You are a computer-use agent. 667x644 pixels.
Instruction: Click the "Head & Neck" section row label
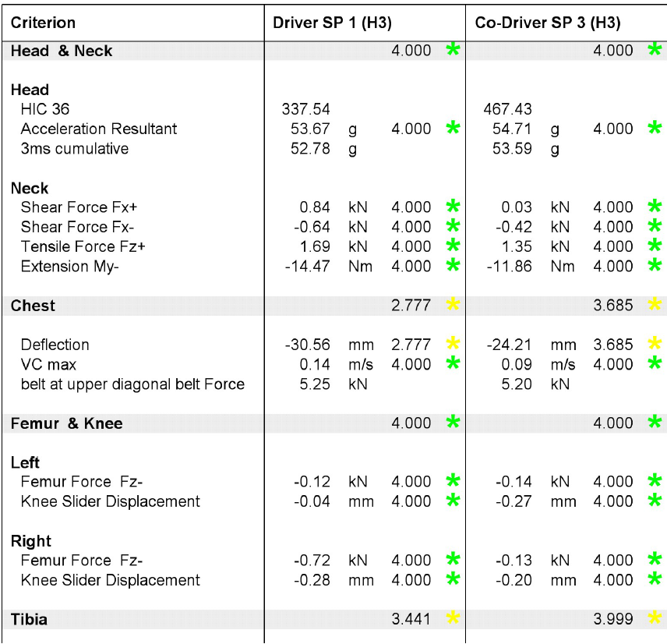tap(62, 51)
